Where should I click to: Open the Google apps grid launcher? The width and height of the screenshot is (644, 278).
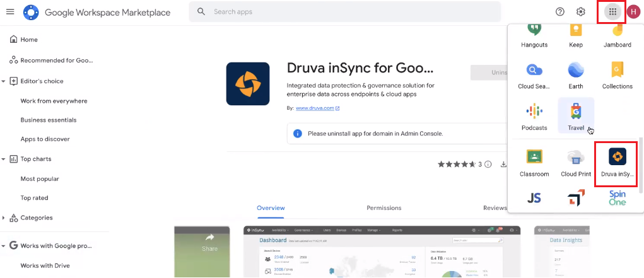point(612,12)
